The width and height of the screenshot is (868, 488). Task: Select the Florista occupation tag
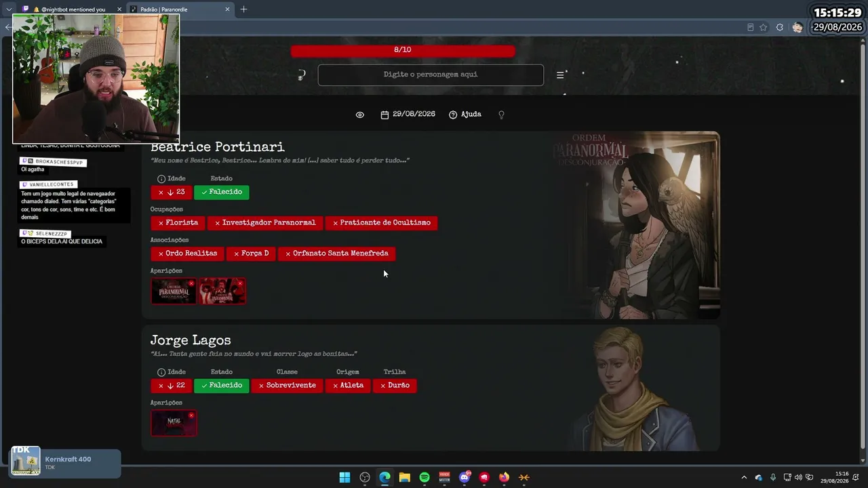(178, 223)
